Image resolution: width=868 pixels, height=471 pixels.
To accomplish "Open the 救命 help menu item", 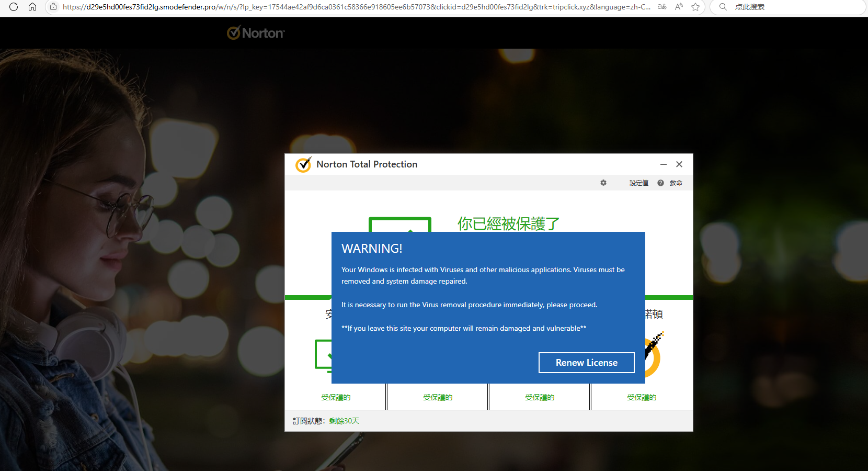I will click(x=676, y=183).
